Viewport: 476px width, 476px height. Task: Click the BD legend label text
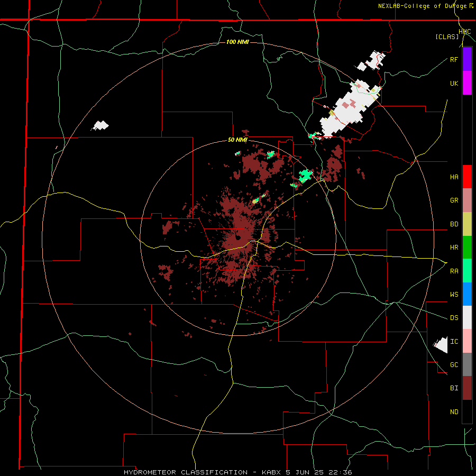click(454, 224)
